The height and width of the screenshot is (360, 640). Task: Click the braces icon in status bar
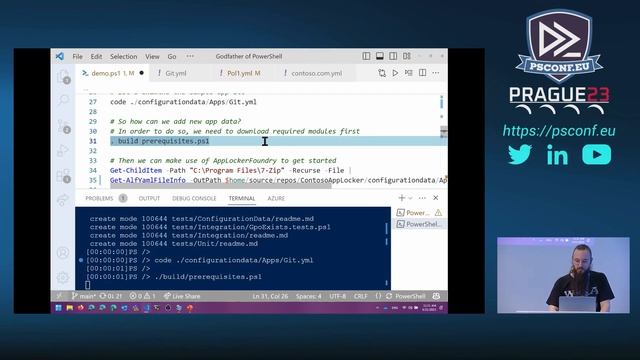point(378,296)
